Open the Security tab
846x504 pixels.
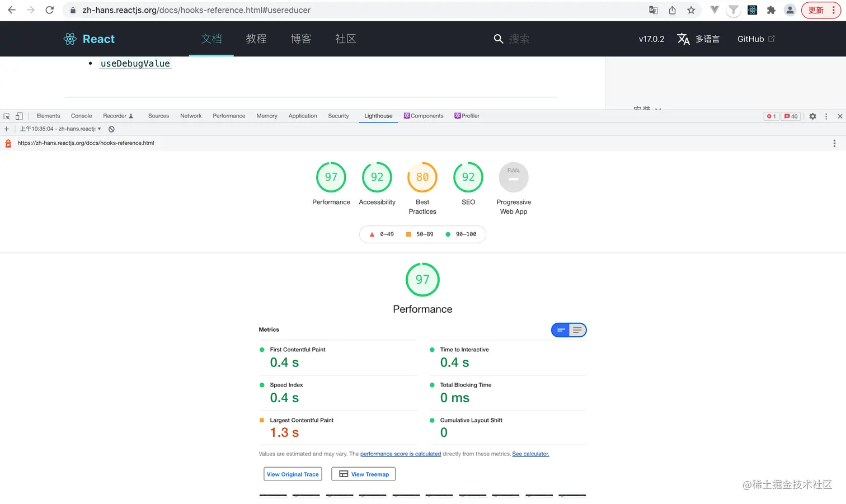click(x=339, y=116)
